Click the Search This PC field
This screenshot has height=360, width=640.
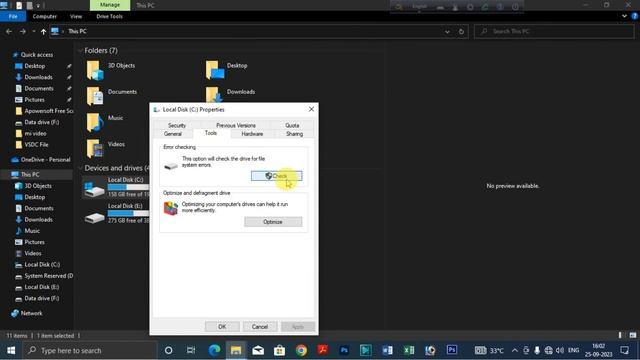pyautogui.click(x=554, y=31)
